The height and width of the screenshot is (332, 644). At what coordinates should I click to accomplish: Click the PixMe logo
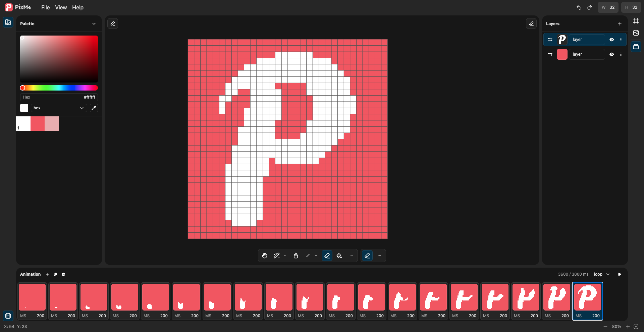(18, 7)
